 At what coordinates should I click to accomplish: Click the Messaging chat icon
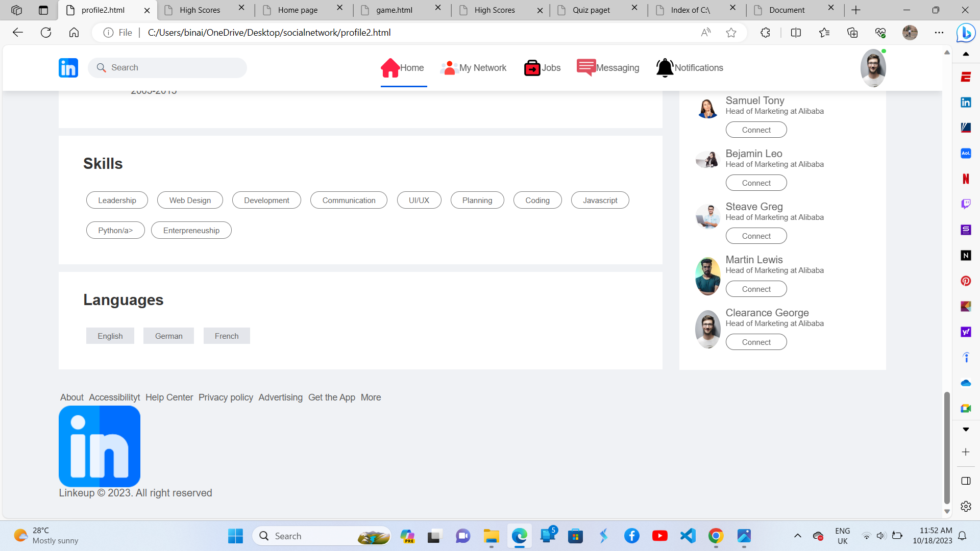(x=586, y=67)
